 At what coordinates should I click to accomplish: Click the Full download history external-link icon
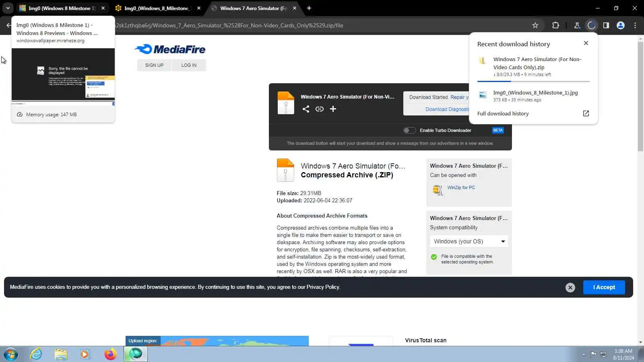pos(586,113)
